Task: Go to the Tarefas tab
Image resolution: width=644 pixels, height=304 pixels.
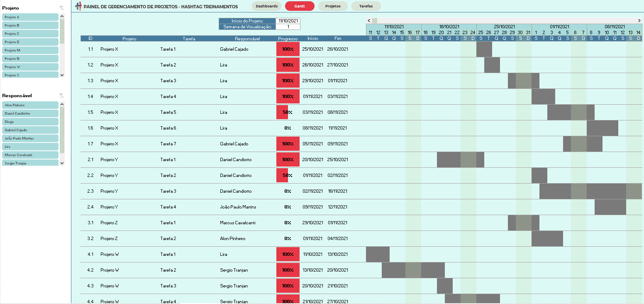Action: (x=366, y=6)
